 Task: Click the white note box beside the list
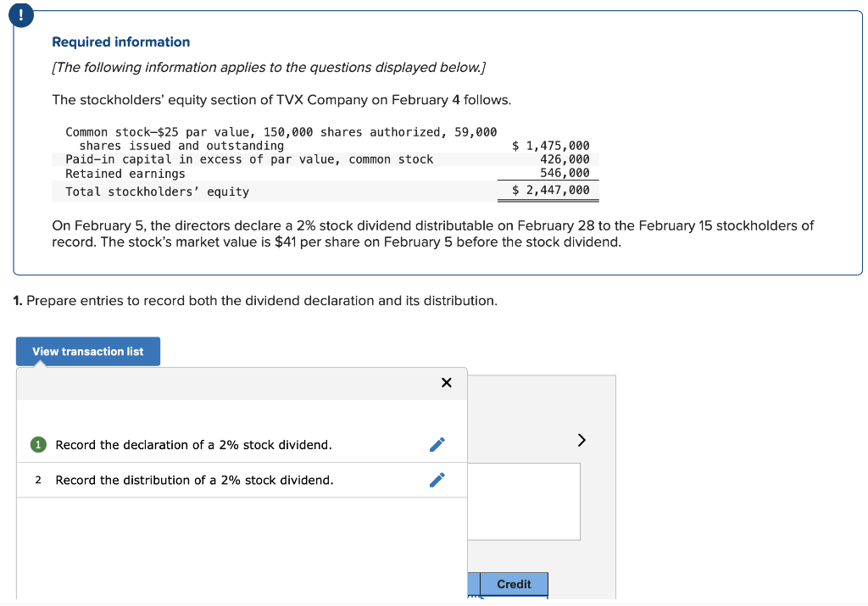point(524,502)
